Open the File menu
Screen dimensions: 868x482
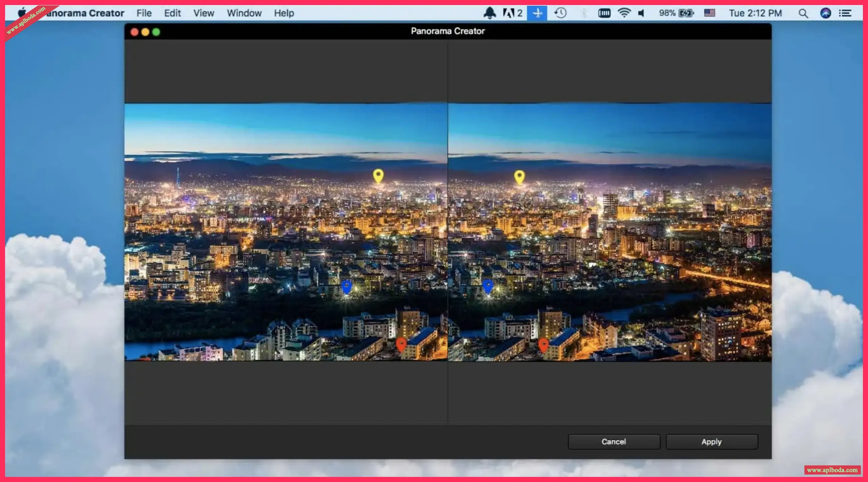144,13
